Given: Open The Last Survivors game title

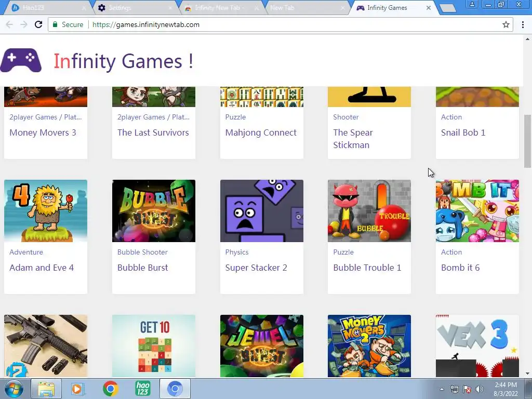Looking at the screenshot, I should pos(153,132).
